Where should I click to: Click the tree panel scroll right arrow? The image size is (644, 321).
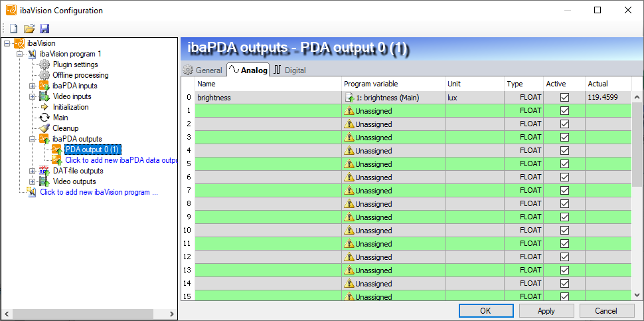172,314
